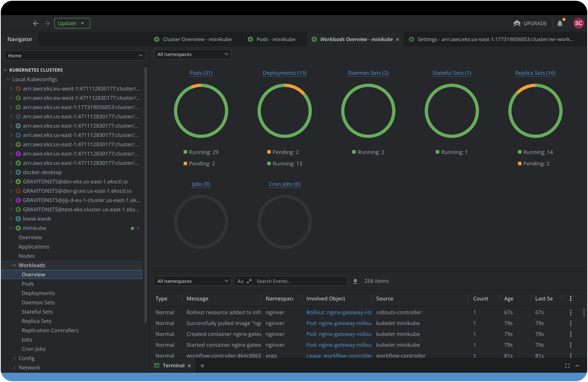The height and width of the screenshot is (382, 588).
Task: Select Replication Controllers in the tree
Action: click(50, 330)
